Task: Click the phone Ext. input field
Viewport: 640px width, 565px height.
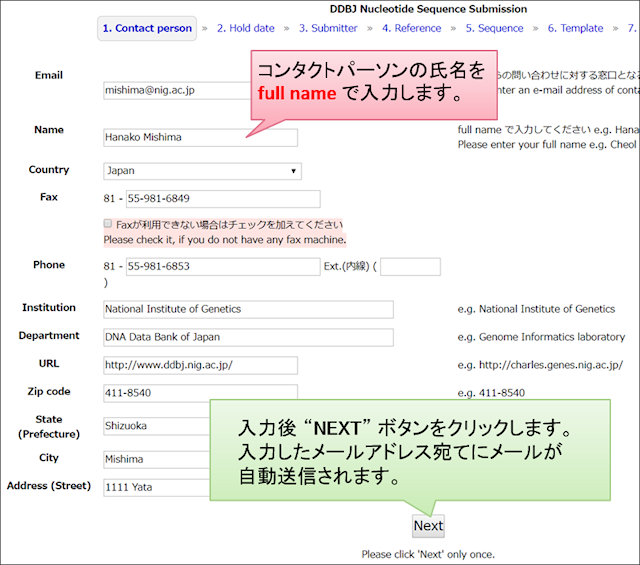Action: pos(410,267)
